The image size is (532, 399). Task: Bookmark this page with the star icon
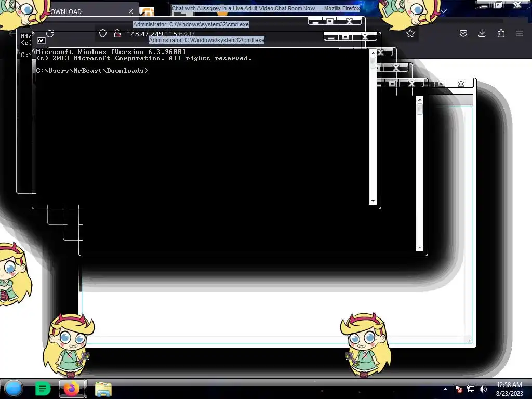[x=410, y=33]
